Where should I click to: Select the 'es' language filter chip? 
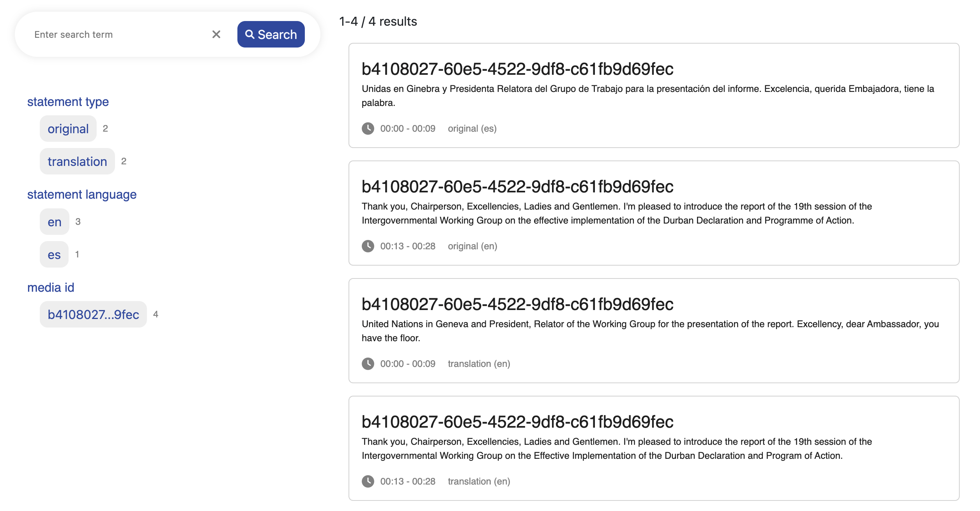pos(54,254)
